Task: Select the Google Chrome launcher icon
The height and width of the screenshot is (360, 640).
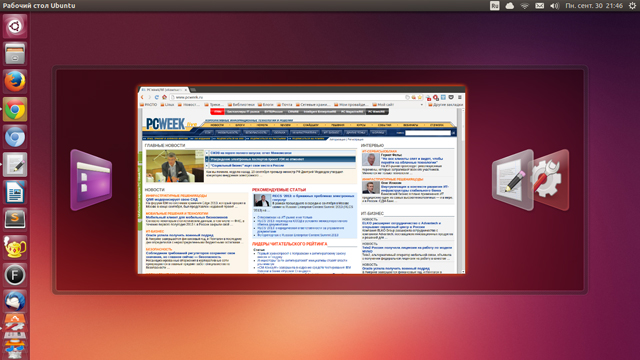Action: pyautogui.click(x=15, y=109)
